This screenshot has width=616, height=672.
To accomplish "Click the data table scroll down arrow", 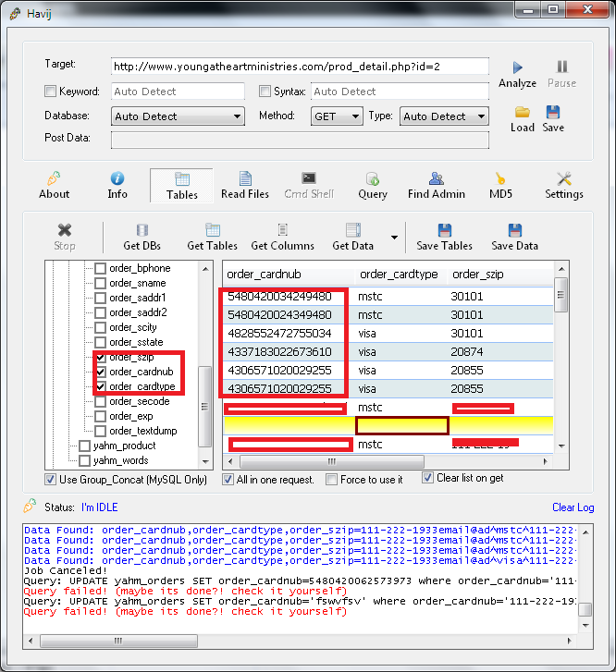I will 561,446.
